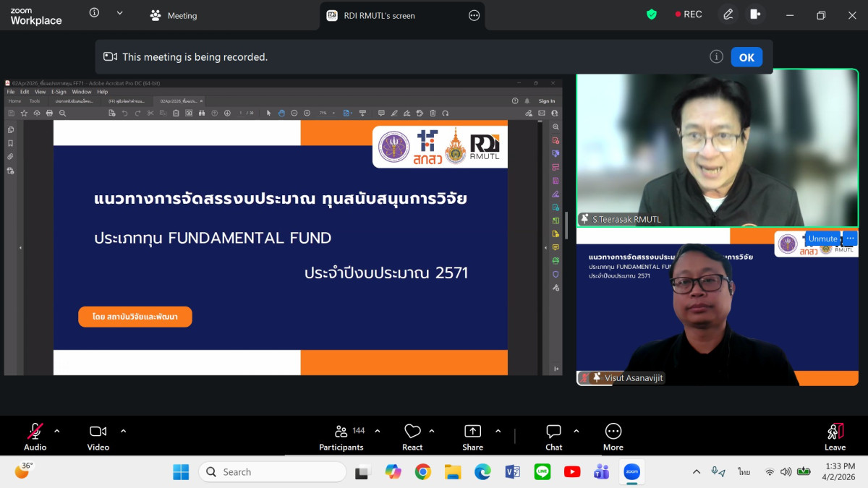
Task: Click the green encryption shield icon
Action: click(x=652, y=14)
